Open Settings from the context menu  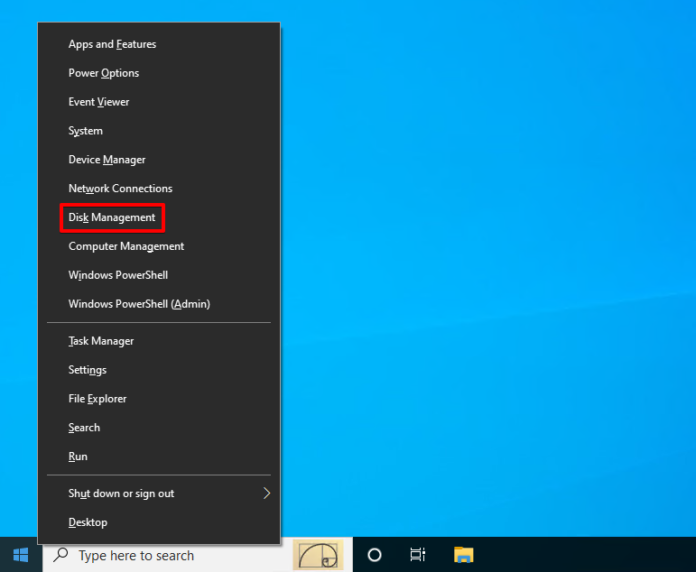click(87, 370)
